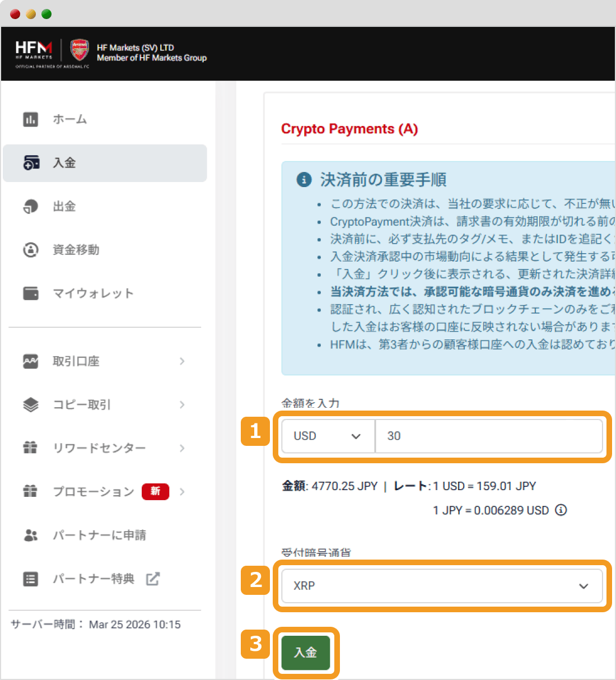616x680 pixels.
Task: Open the マイウォレット menu entry
Action: 94,293
